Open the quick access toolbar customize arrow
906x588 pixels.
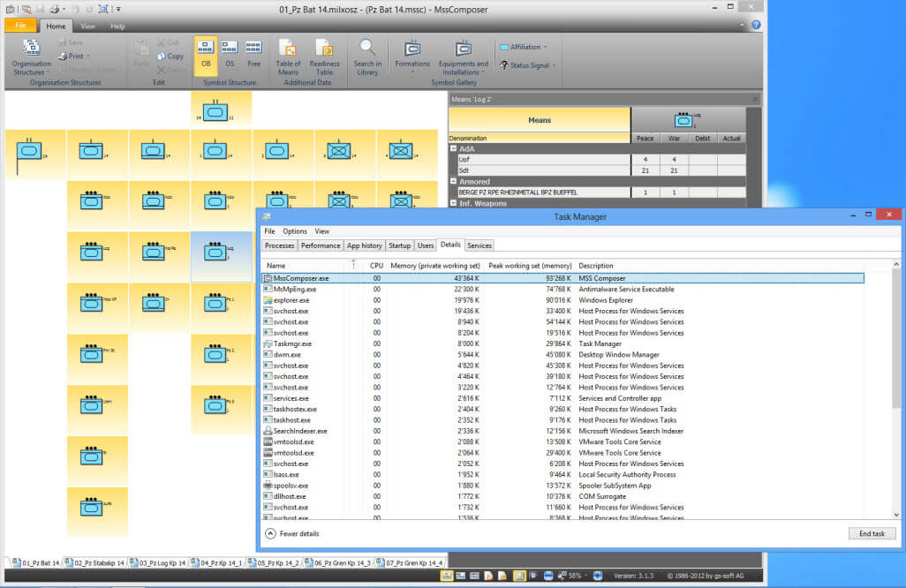[x=118, y=9]
